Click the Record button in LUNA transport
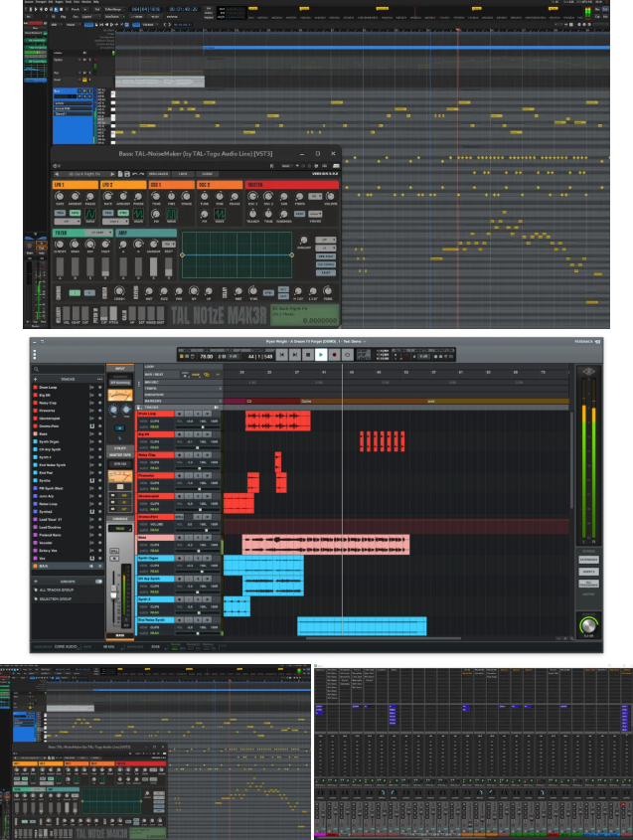This screenshot has height=840, width=633. click(x=334, y=355)
